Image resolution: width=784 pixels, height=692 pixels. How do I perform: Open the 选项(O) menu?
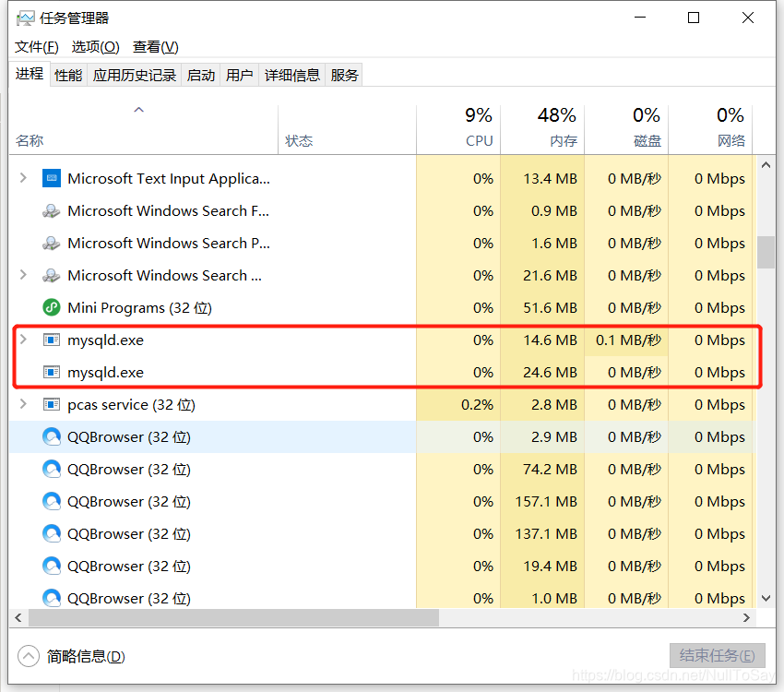click(x=96, y=47)
